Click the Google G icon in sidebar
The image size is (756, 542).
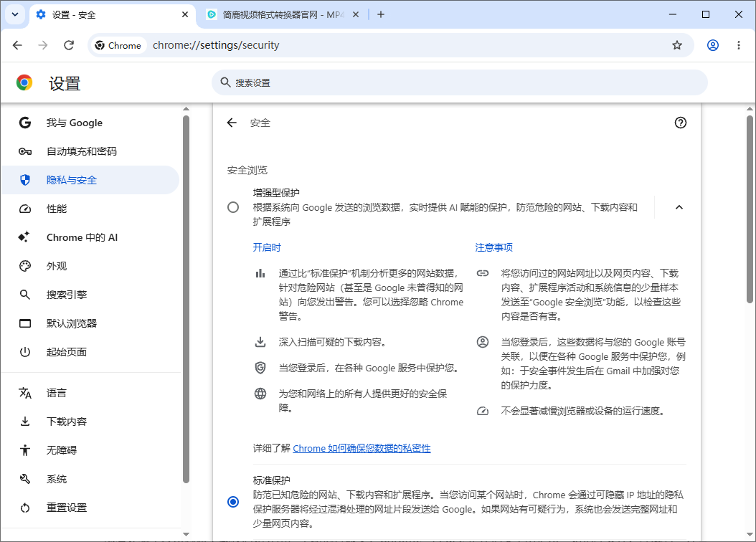click(25, 123)
